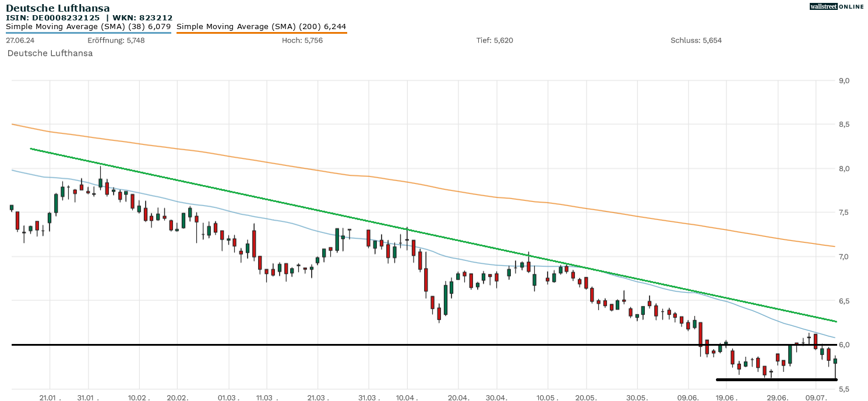868x401 pixels.
Task: Click the blue SMA 38 legend underline
Action: click(x=88, y=33)
